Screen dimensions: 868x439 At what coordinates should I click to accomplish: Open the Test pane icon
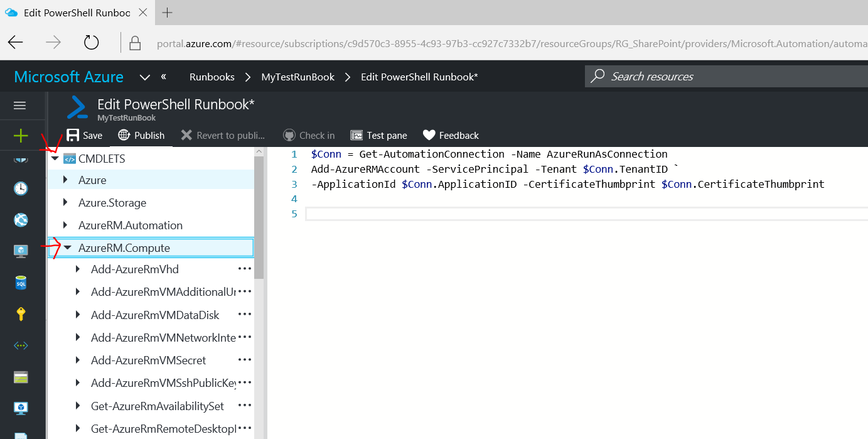click(x=356, y=135)
